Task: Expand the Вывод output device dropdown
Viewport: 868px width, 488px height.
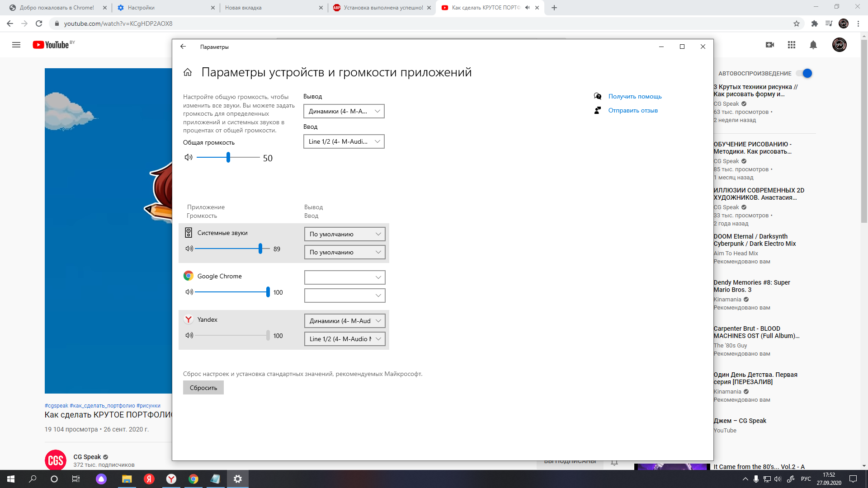Action: tap(343, 111)
